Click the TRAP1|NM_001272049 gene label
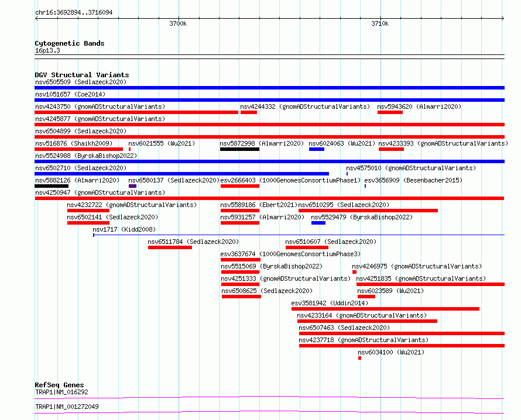The height and width of the screenshot is (420, 521). click(x=67, y=407)
